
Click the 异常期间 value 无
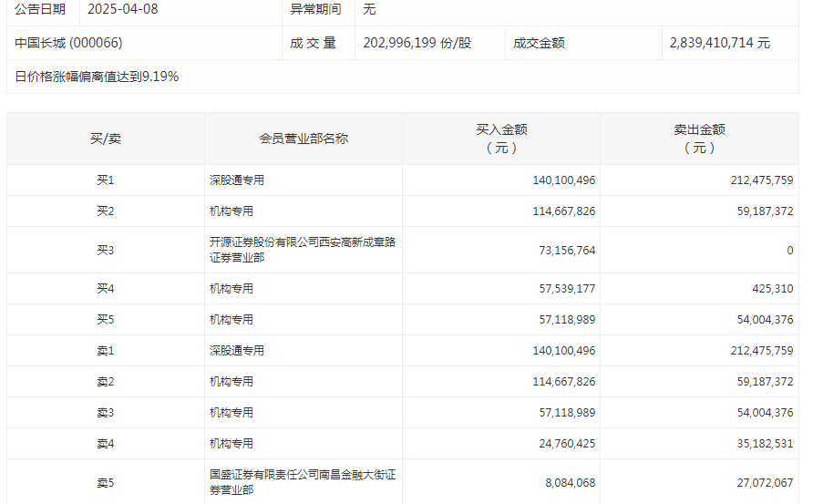click(x=369, y=9)
